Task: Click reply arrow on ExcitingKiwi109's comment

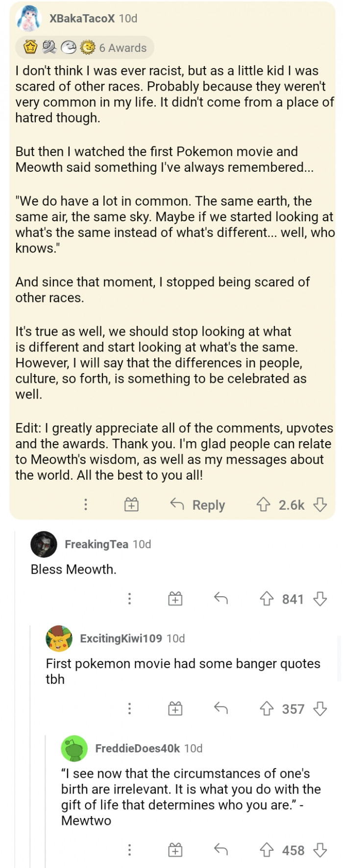Action: [221, 708]
